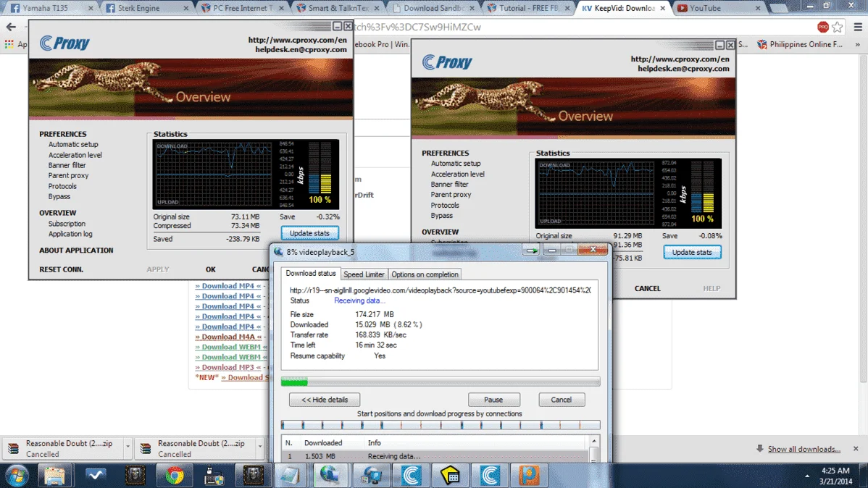Open the second Reasonable Doubt download's arrow menu

[259, 446]
